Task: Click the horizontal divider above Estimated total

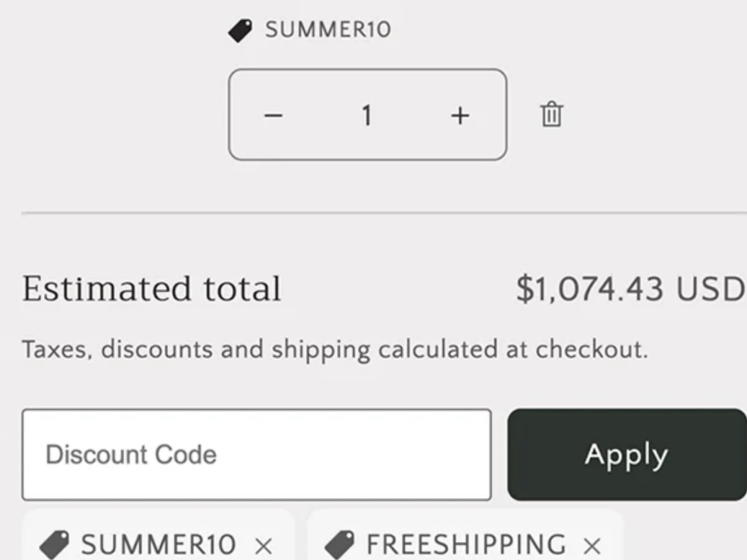Action: [384, 214]
